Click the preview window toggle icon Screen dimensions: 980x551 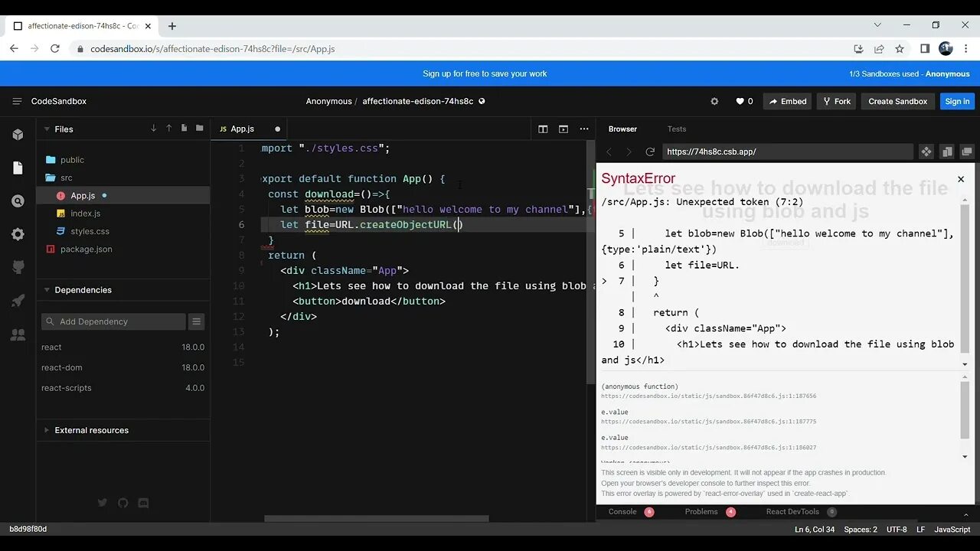point(563,129)
